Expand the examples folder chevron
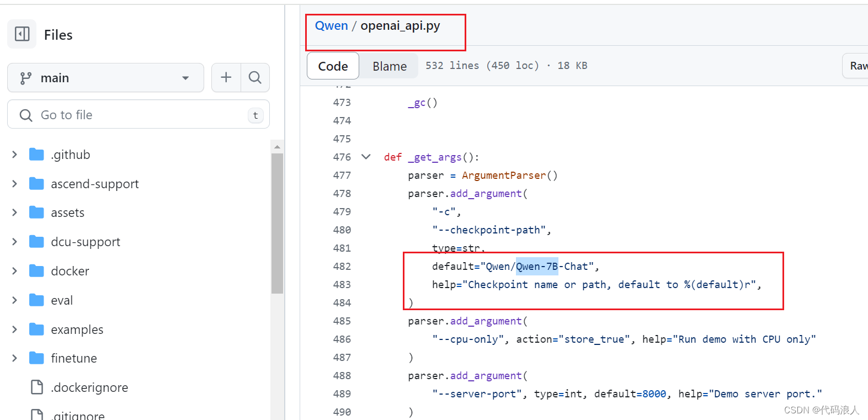868x420 pixels. (15, 329)
